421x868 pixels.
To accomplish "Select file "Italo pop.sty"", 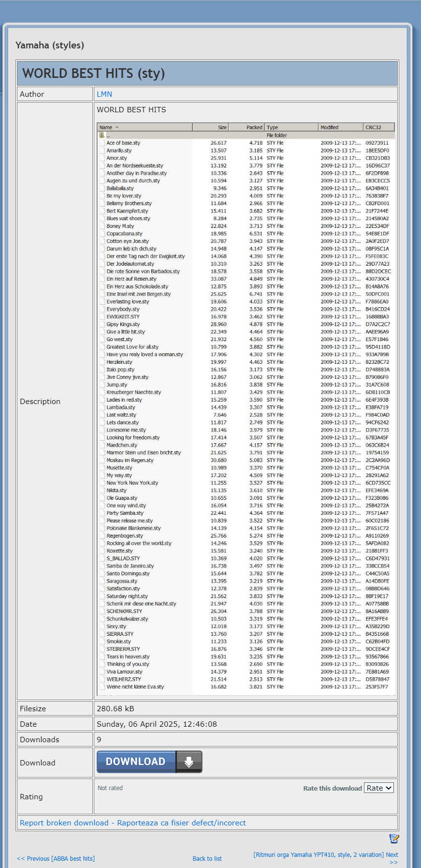I will 120,370.
